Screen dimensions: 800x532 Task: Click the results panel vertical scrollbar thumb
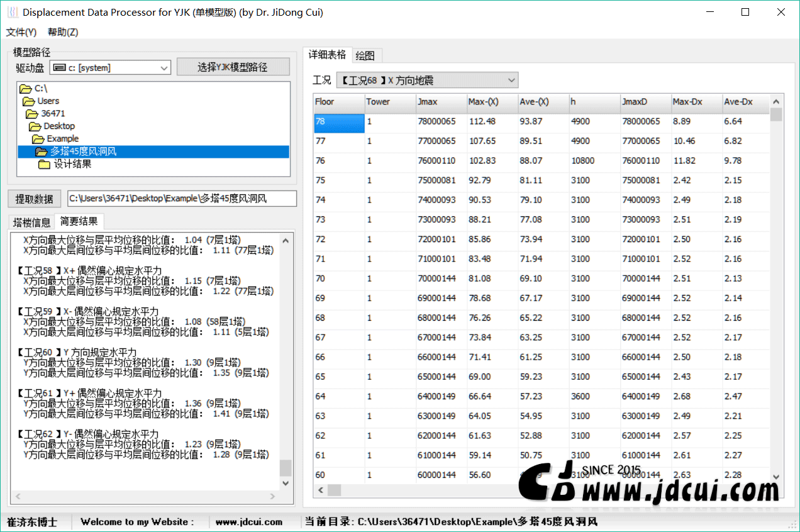(286, 468)
